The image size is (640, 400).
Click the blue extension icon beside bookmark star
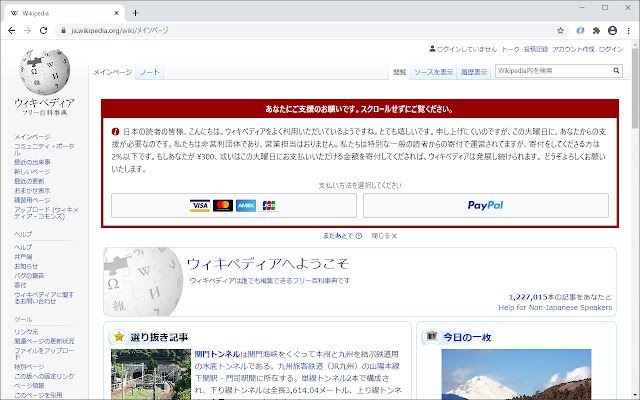click(580, 31)
